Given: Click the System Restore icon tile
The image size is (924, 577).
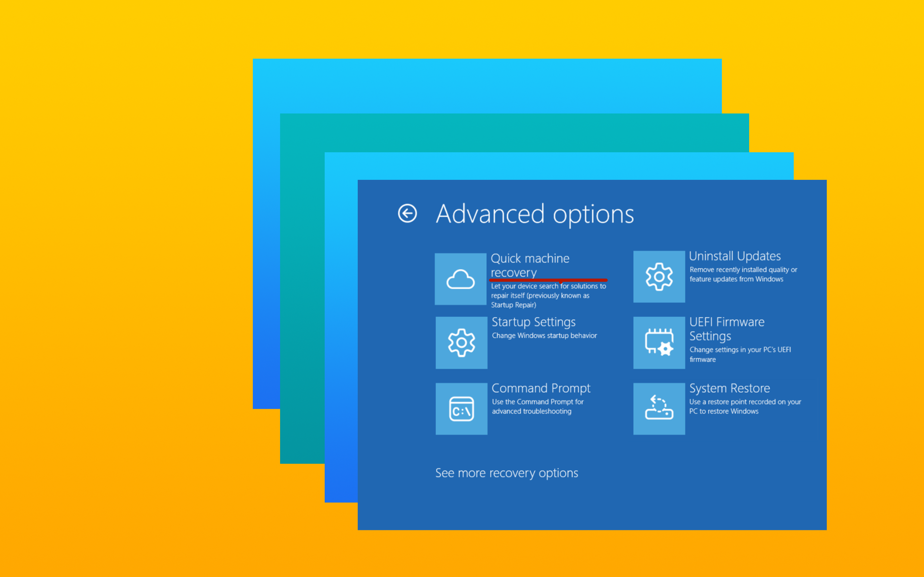Looking at the screenshot, I should (659, 409).
